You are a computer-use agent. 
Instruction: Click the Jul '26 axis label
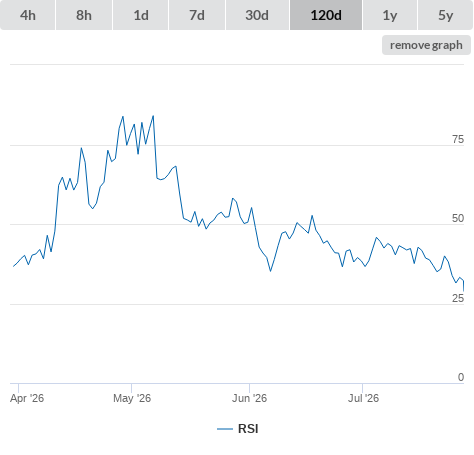click(x=364, y=398)
